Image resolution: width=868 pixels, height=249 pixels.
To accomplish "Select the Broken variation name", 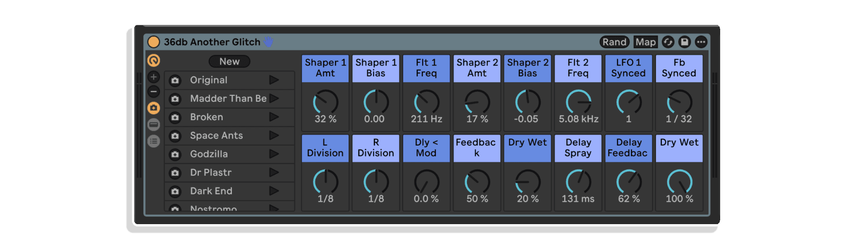I will point(207,117).
